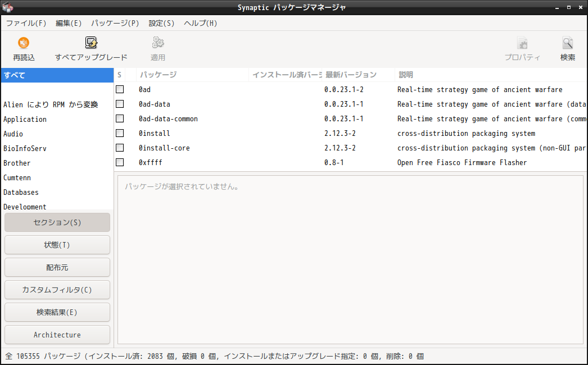Click the カスタムフィルタ(C) button
This screenshot has width=588, height=365.
pyautogui.click(x=57, y=290)
